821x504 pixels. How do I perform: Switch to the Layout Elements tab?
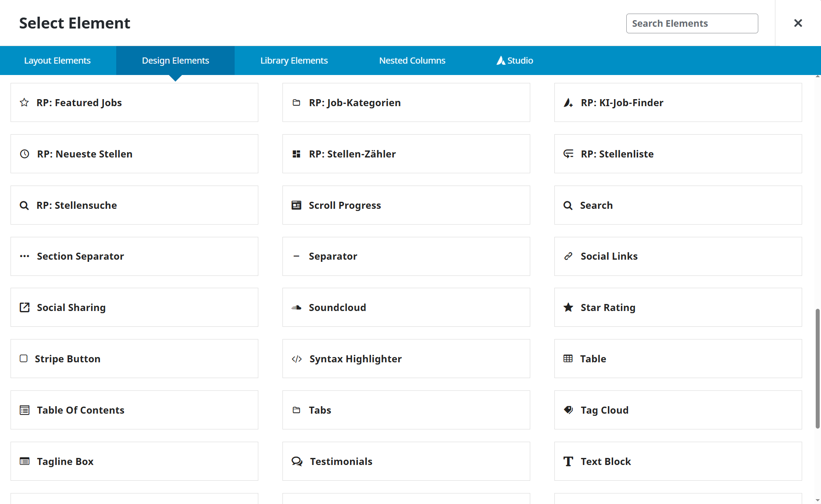point(57,61)
